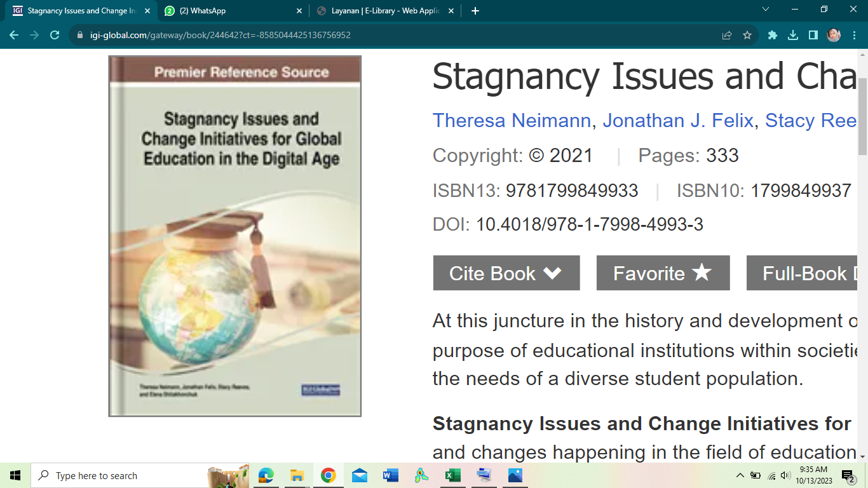Open the Jonathan J. Felix author link
Screen dimensions: 868x488
pos(678,121)
